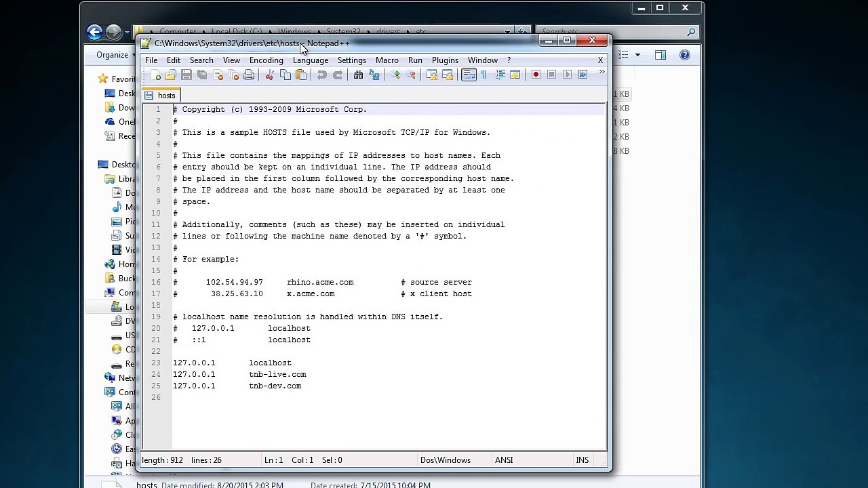Open the File menu
Viewport: 868px width, 488px height.
[x=151, y=60]
